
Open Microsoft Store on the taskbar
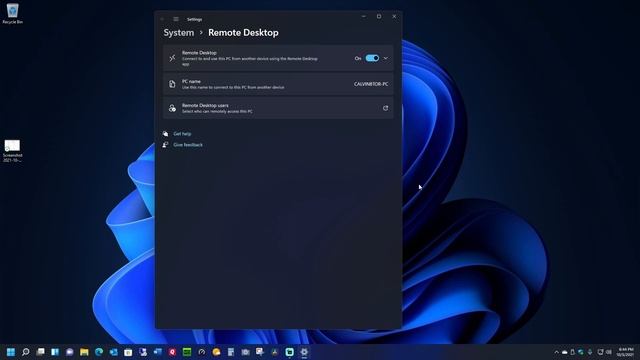pos(128,352)
